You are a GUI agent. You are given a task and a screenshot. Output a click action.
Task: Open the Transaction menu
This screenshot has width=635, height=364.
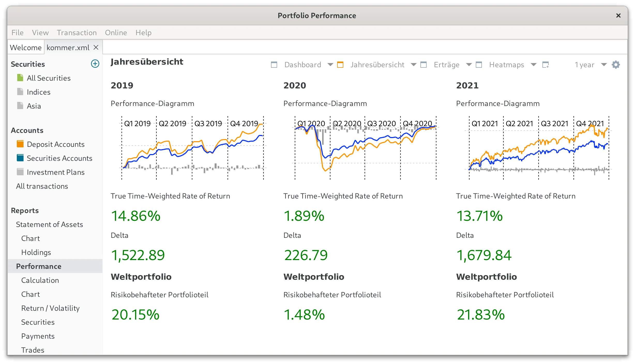pos(77,33)
